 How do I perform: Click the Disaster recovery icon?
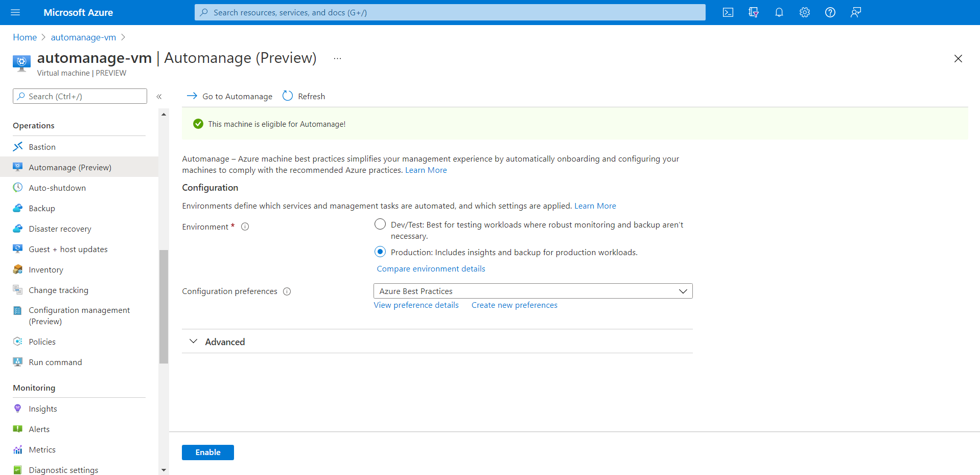(18, 229)
